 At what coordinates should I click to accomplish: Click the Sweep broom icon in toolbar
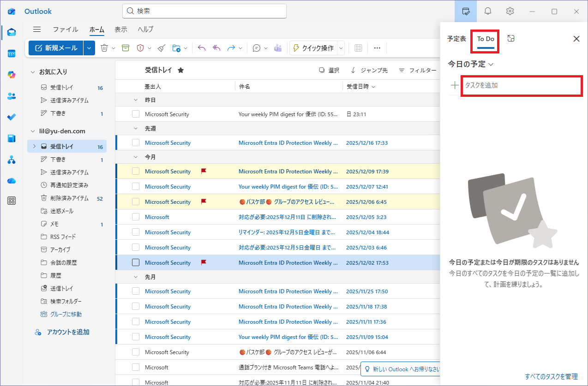pos(161,48)
